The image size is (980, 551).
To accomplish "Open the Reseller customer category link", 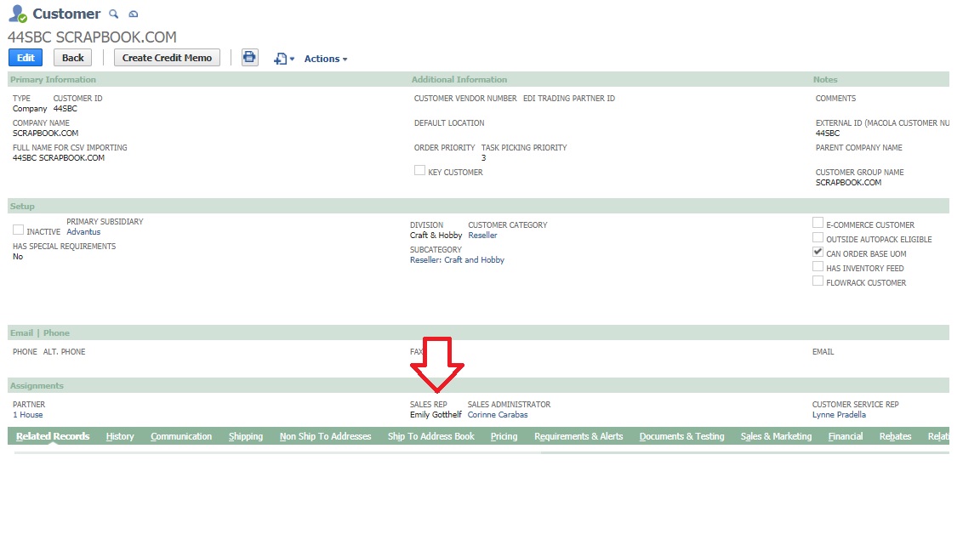I will click(482, 236).
